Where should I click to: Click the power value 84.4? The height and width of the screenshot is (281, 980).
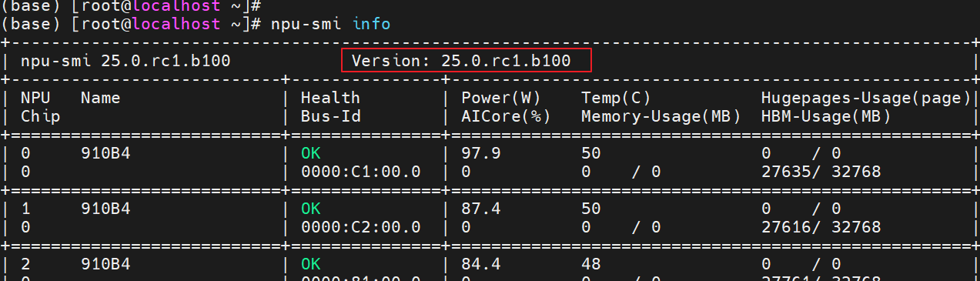(480, 264)
